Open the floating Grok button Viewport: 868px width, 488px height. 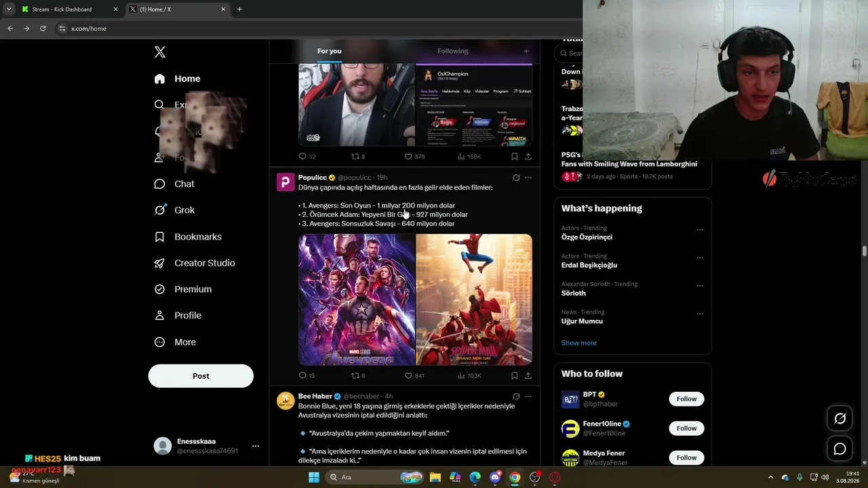(840, 419)
